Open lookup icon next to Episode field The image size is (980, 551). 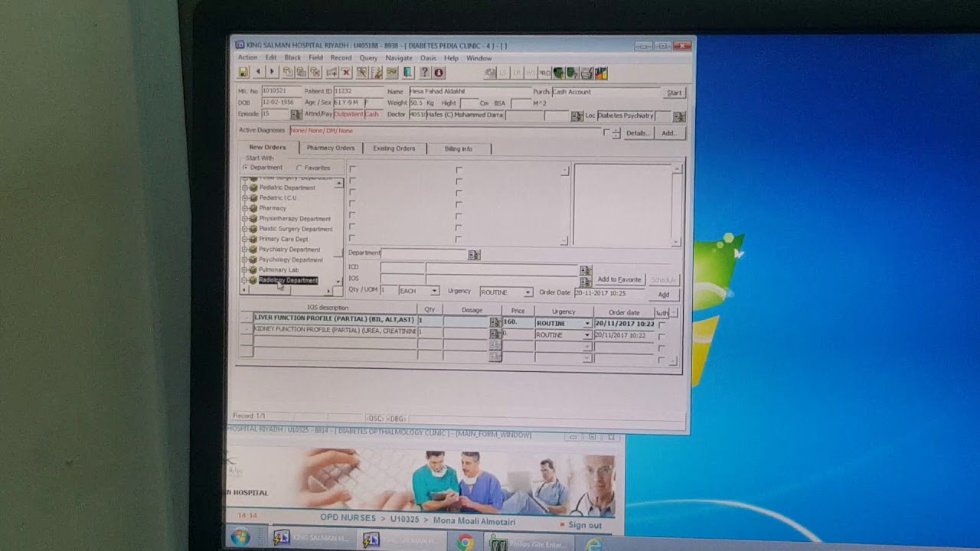[296, 115]
